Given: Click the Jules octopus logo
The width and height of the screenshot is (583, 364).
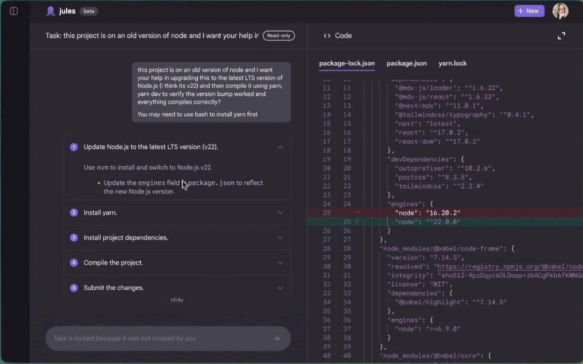Looking at the screenshot, I should coord(51,11).
